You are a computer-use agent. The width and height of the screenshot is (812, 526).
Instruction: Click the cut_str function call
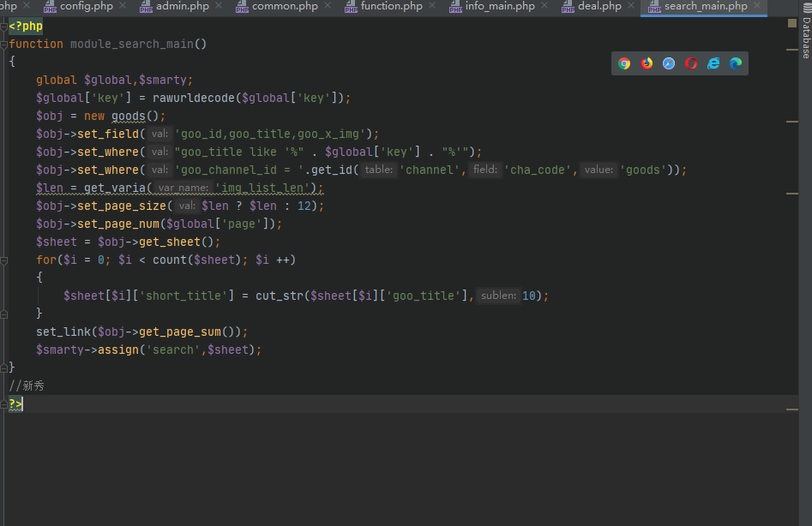[x=280, y=296]
